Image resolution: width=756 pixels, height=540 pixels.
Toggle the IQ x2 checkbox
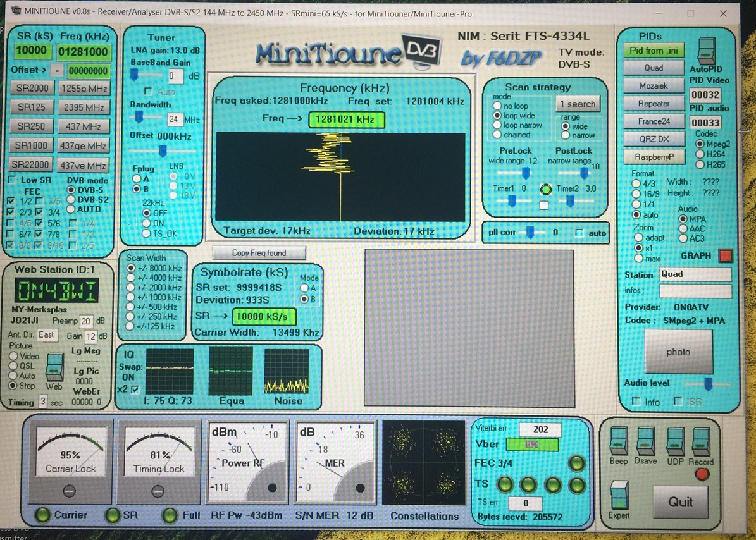click(135, 389)
